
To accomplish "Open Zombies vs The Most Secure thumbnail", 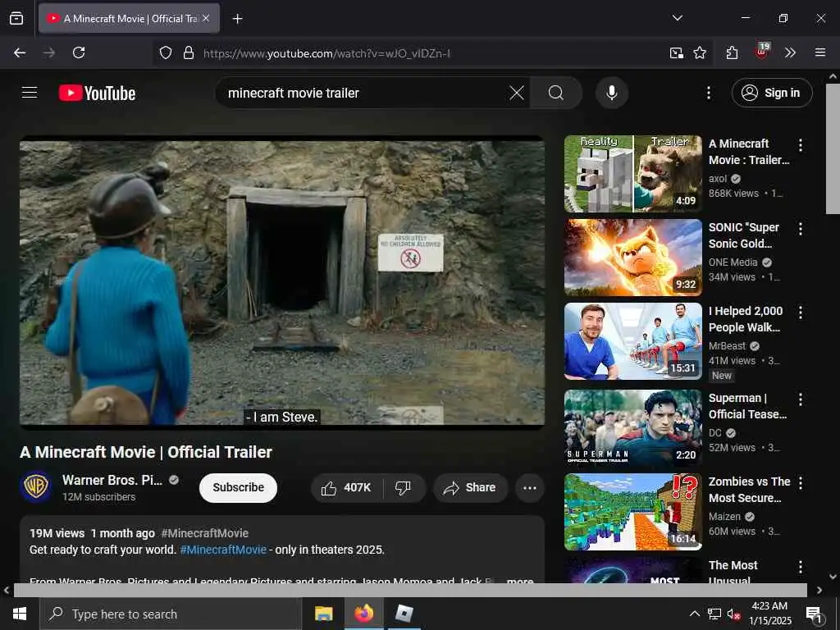I will click(632, 512).
